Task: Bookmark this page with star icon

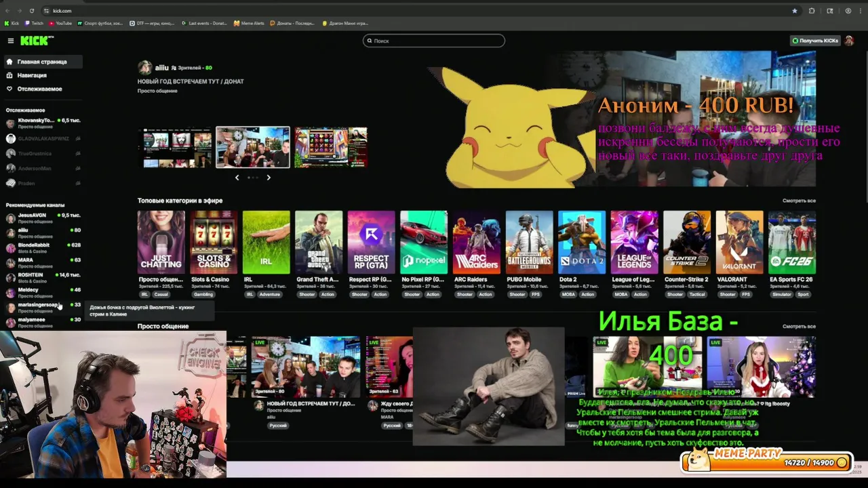Action: [795, 11]
